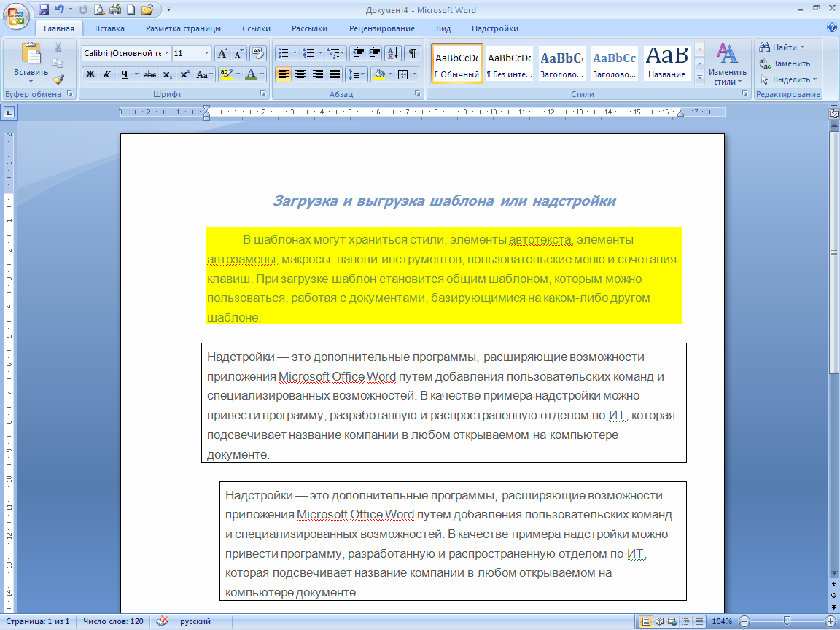This screenshot has height=630, width=840.
Task: Expand the styles gallery with More arrow
Action: point(699,78)
